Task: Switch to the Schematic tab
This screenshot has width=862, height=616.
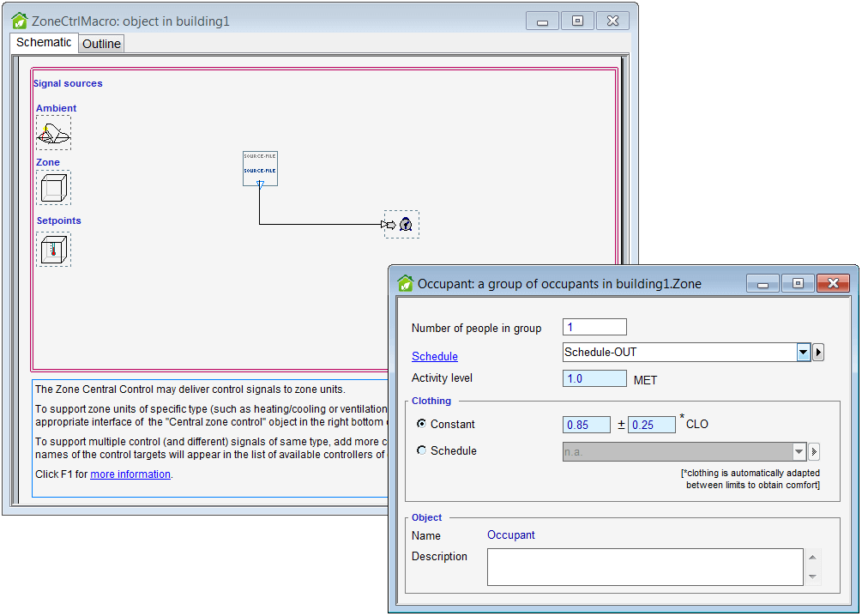Action: tap(45, 42)
